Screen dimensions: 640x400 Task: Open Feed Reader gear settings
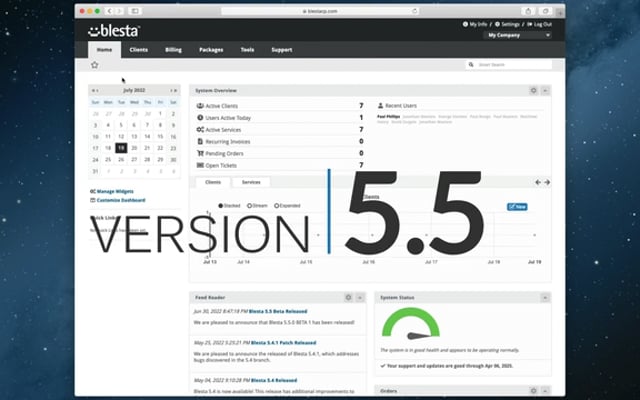pos(348,298)
